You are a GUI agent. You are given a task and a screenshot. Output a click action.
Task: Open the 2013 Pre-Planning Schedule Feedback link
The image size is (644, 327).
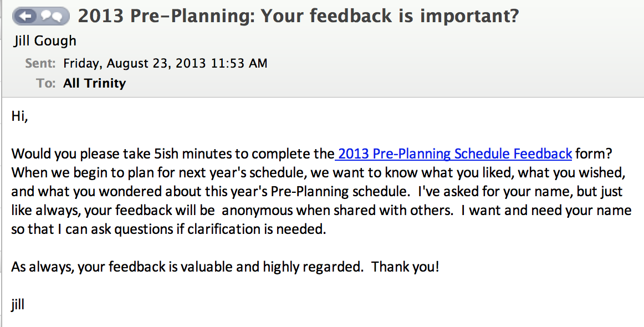coord(454,154)
